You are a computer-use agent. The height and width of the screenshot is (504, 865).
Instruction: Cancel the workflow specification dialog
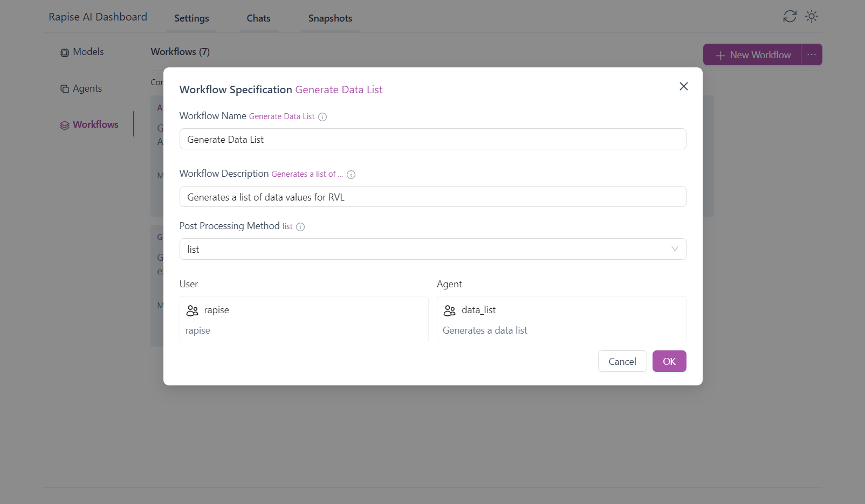tap(622, 361)
